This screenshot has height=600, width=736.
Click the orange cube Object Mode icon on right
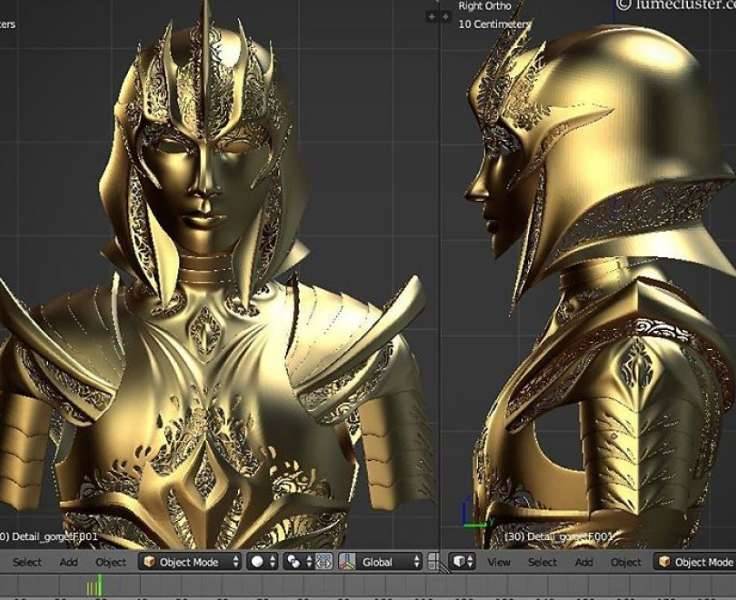pyautogui.click(x=663, y=562)
